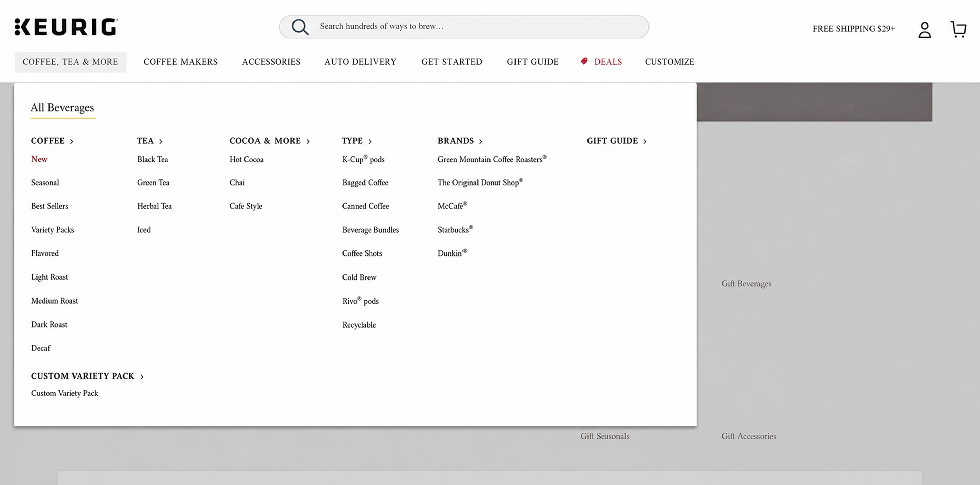Choose the Decaf link
Viewport: 980px width, 485px height.
tap(41, 348)
